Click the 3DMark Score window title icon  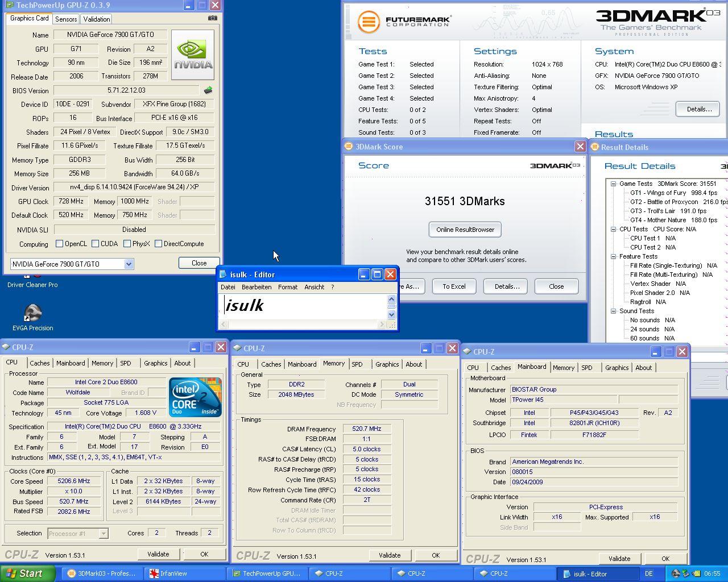[x=349, y=147]
